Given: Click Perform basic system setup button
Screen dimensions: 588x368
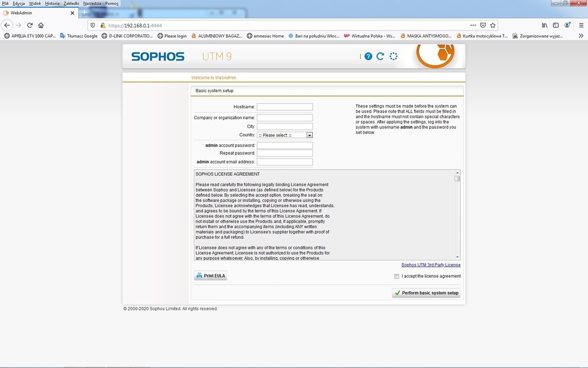Looking at the screenshot, I should (426, 293).
